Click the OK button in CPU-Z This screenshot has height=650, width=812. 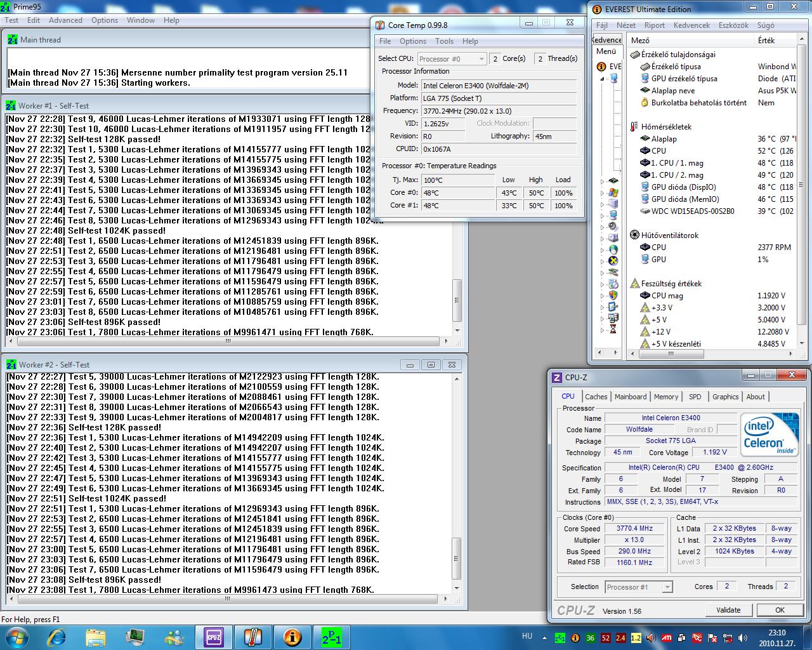(780, 610)
